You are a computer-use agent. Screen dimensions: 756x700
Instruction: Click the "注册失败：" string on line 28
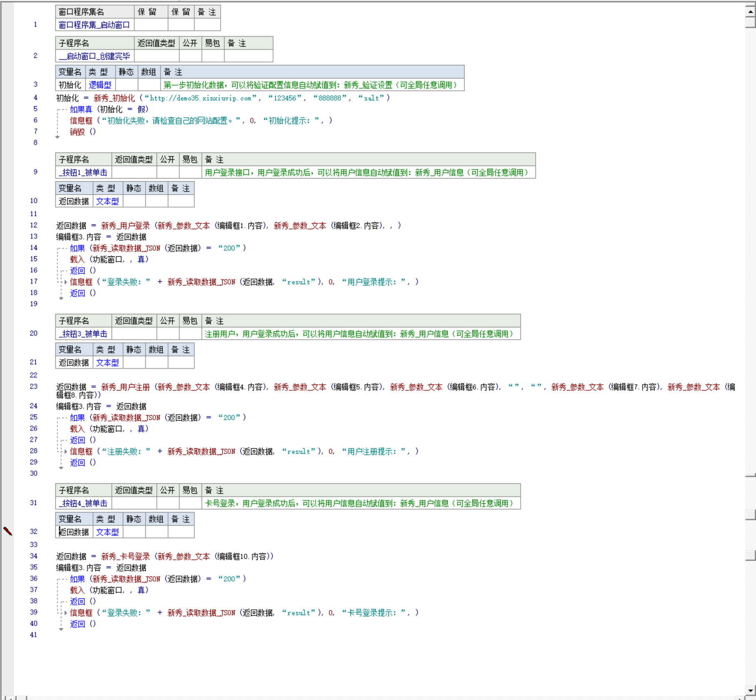coord(126,451)
